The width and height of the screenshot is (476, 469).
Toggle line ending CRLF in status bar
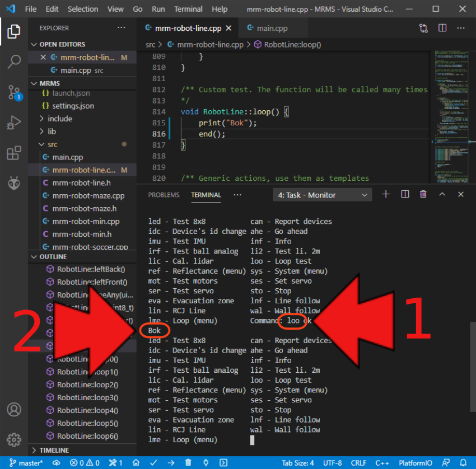pos(358,463)
